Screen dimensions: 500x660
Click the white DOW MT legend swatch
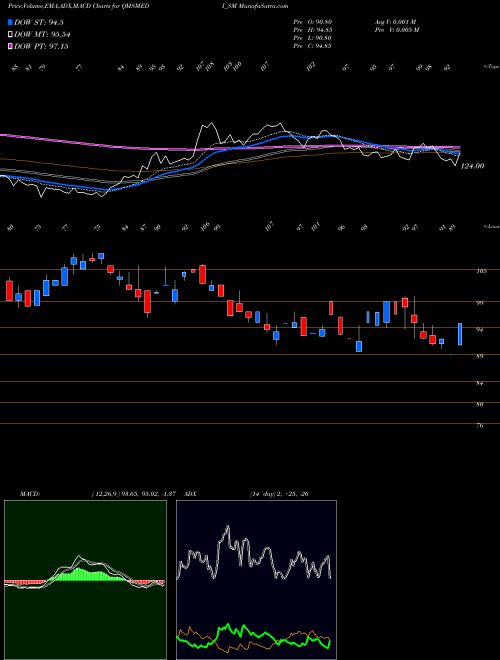pos(11,35)
